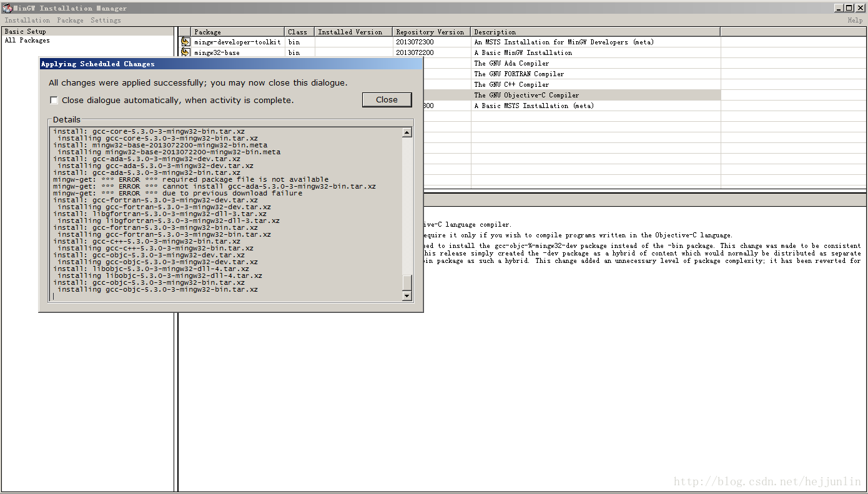Click 'The GNU Objective-C Compiler' description
The width and height of the screenshot is (868, 494).
click(x=526, y=95)
